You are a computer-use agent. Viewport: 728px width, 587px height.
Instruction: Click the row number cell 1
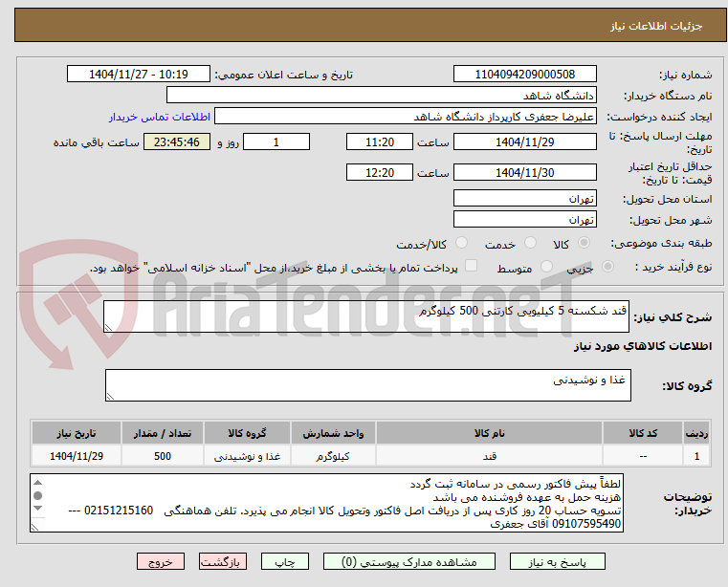pyautogui.click(x=696, y=456)
